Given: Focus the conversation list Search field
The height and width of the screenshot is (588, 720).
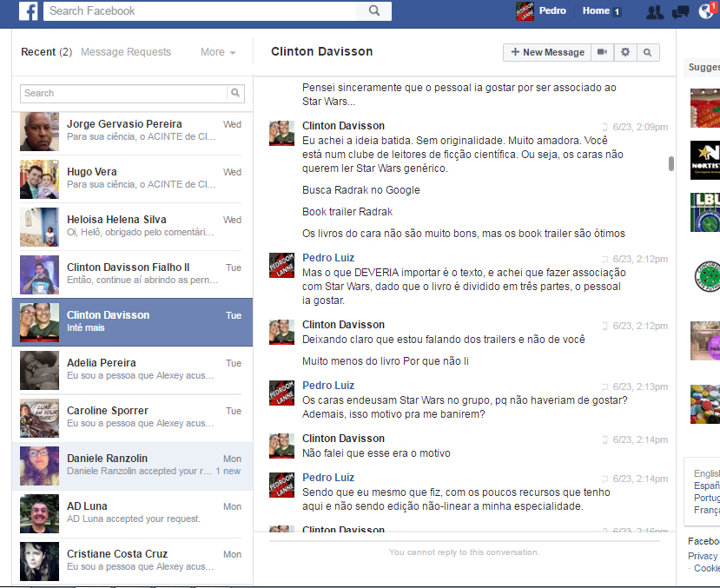Looking at the screenshot, I should coord(123,93).
